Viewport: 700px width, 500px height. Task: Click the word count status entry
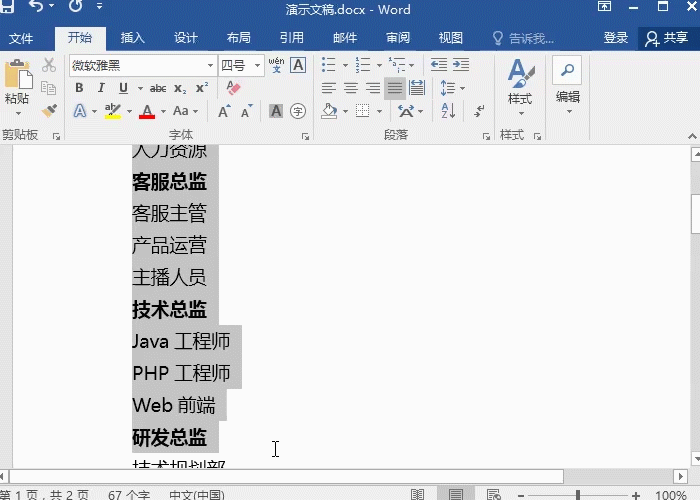point(129,495)
